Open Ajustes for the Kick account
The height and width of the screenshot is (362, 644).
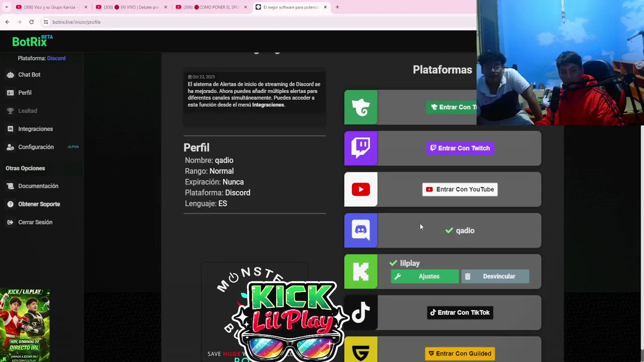[x=425, y=277]
